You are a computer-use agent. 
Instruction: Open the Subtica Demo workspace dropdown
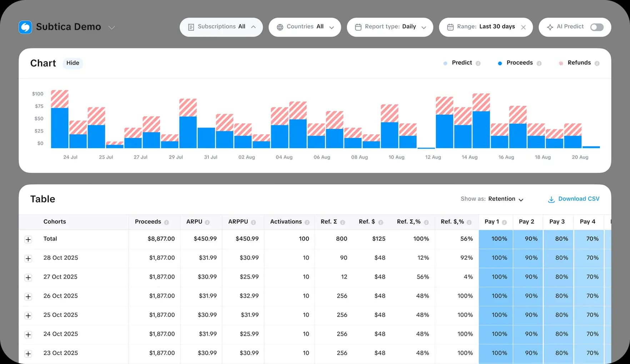tap(112, 27)
